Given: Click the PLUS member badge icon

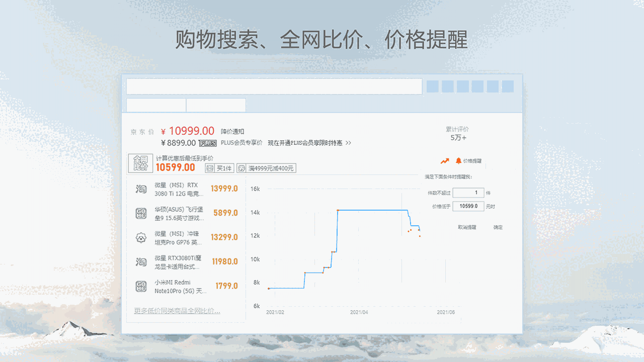Looking at the screenshot, I should (208, 143).
